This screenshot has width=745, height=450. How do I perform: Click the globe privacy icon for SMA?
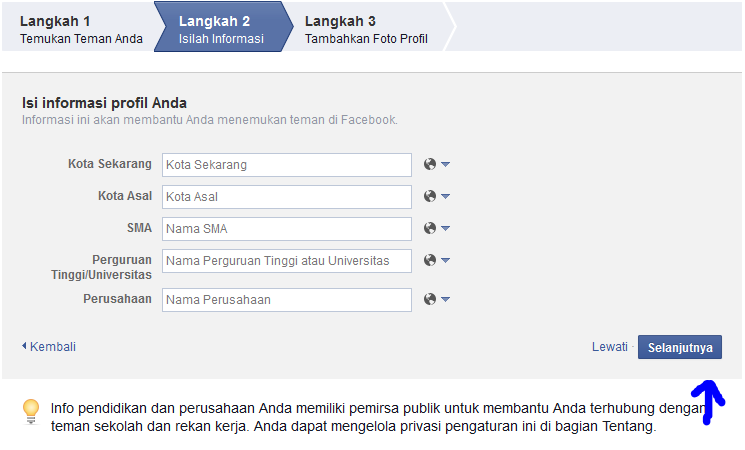430,229
